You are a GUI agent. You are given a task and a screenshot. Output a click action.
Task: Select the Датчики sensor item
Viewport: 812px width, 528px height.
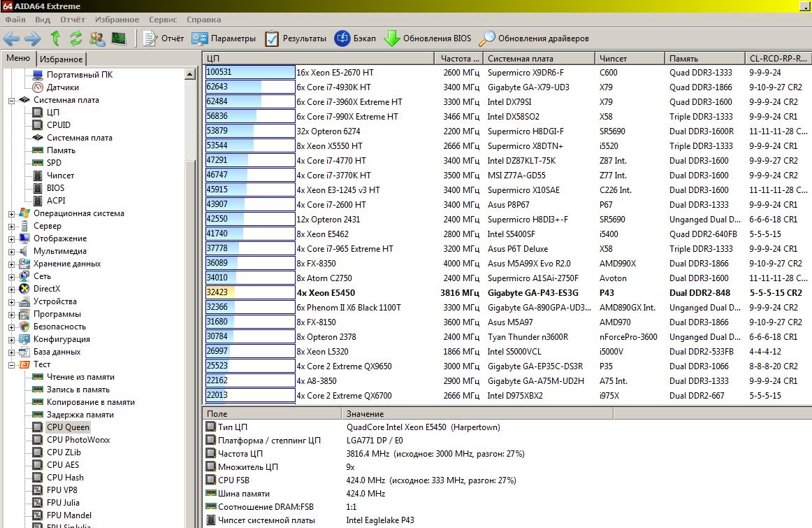point(56,87)
